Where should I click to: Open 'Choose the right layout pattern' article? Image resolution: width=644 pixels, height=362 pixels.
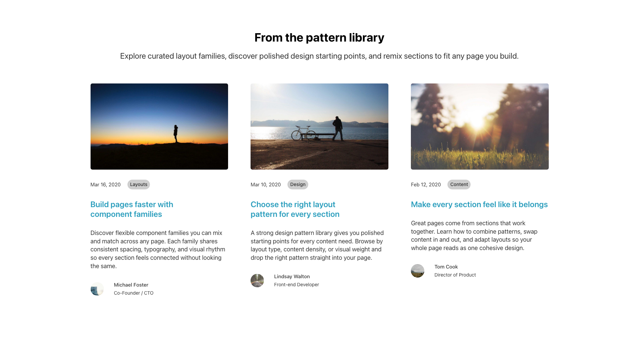click(x=295, y=209)
